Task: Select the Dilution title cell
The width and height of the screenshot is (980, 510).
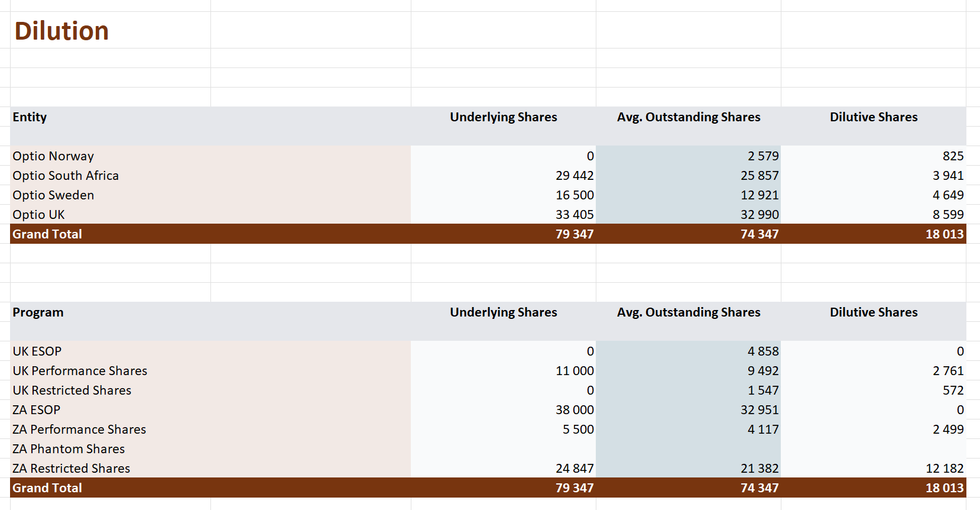Action: (61, 31)
